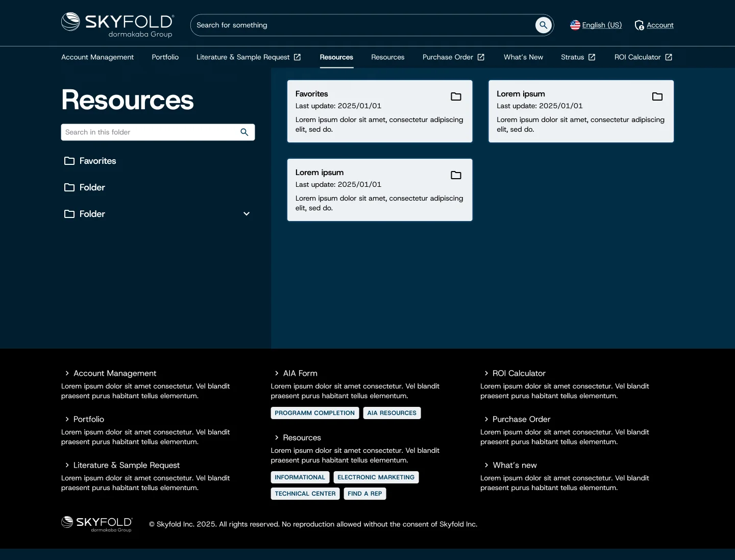This screenshot has height=560, width=735.
Task: Click the FIND A REP tag
Action: coord(364,493)
